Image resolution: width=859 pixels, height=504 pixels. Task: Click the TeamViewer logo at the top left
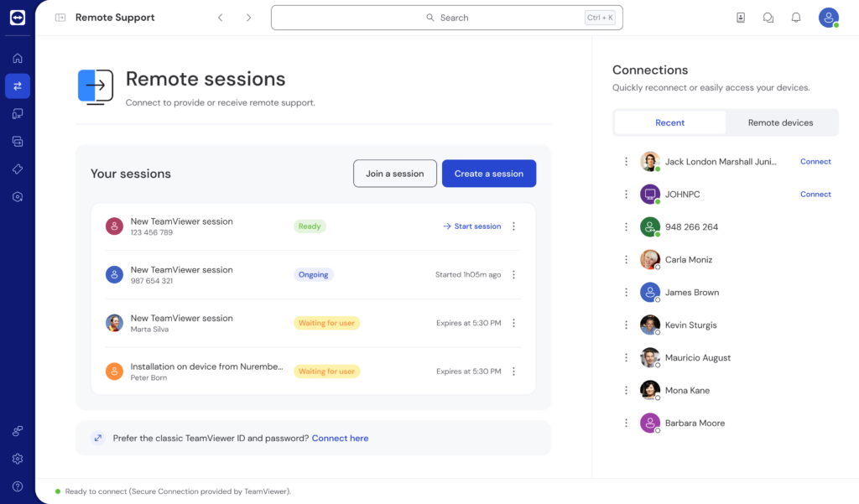17,17
